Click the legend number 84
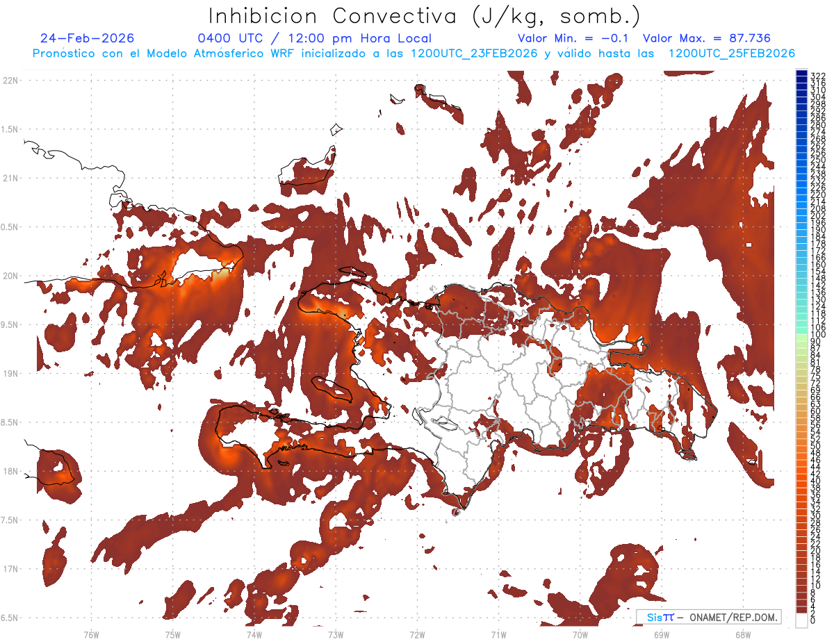This screenshot has width=834, height=644. click(x=816, y=355)
